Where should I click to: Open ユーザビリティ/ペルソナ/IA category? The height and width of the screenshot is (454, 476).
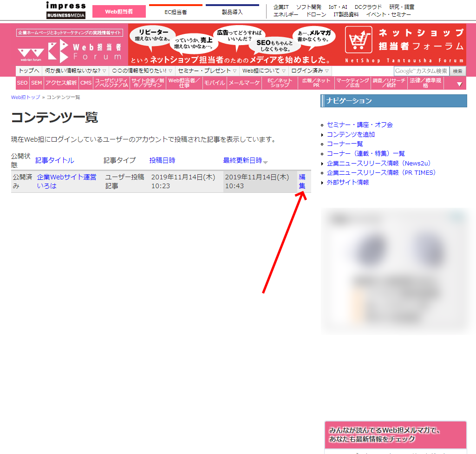click(111, 83)
